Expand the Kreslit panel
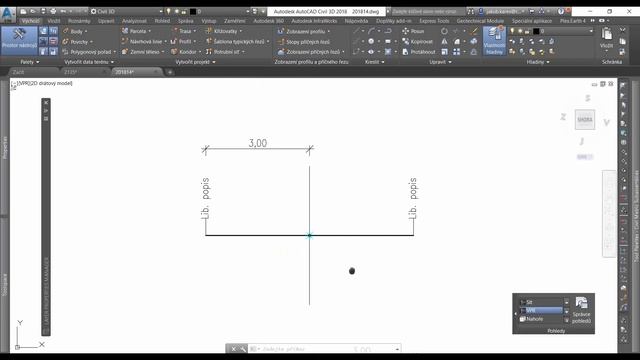Screen dimensions: 640x360 [374, 62]
